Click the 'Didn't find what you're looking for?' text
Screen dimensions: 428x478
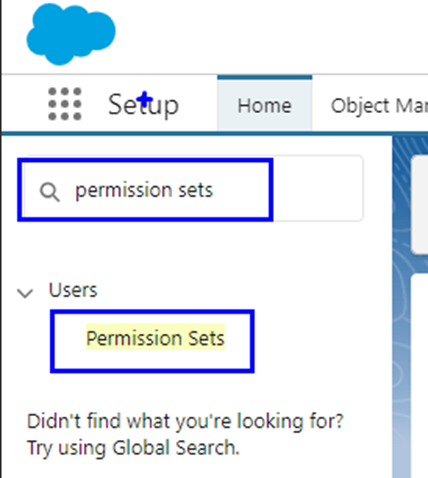(185, 421)
